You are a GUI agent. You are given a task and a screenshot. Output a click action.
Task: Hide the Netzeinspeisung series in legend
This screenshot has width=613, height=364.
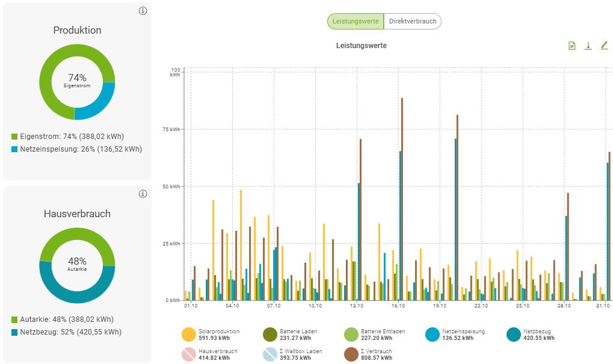[x=433, y=335]
